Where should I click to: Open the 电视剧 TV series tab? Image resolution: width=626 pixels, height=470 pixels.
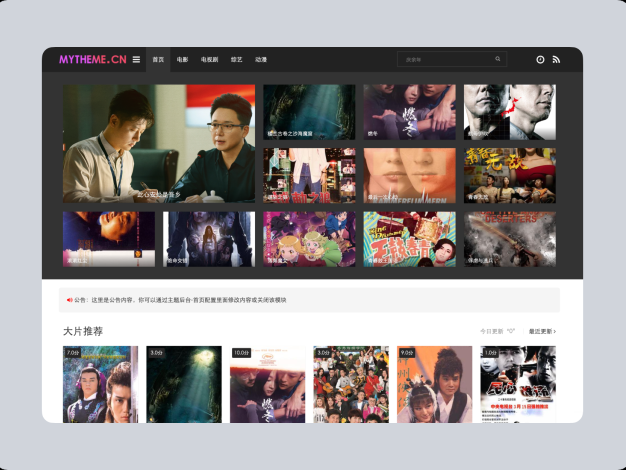tap(210, 59)
